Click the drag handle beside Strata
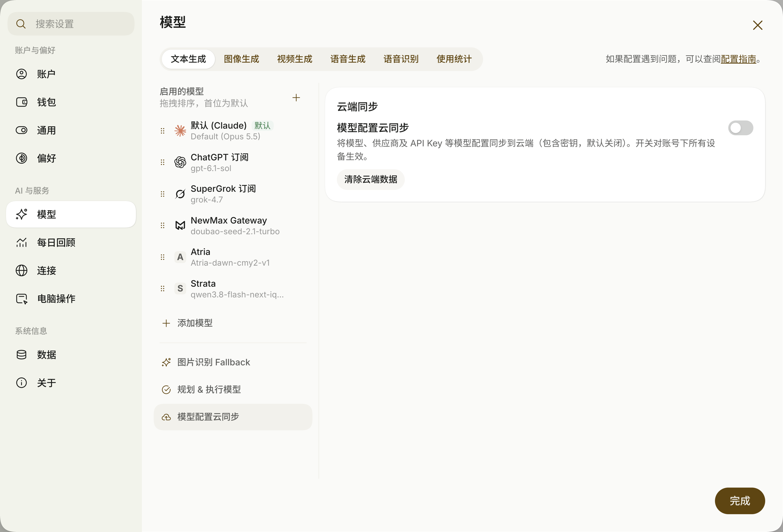 [x=163, y=289]
